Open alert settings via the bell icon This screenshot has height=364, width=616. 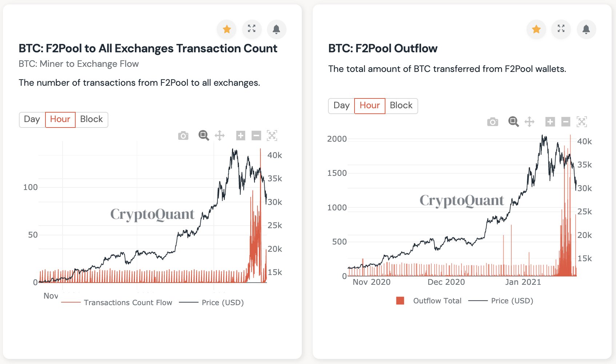point(276,29)
